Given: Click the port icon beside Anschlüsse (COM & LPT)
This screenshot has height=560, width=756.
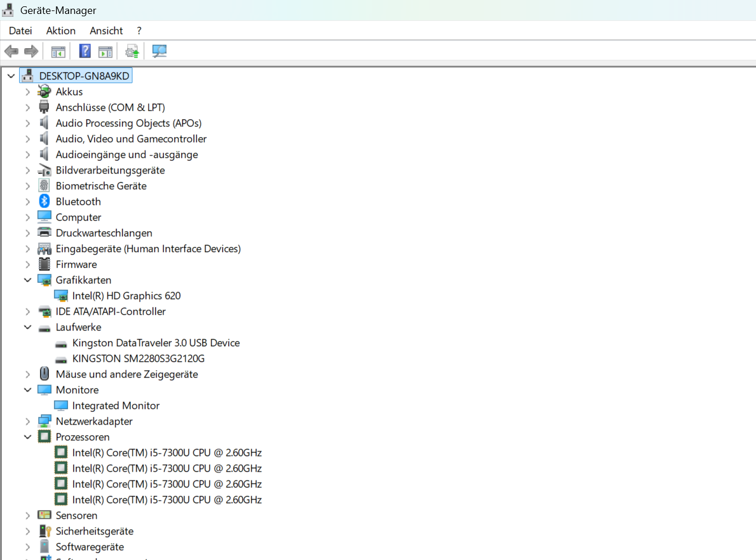Looking at the screenshot, I should [x=44, y=107].
